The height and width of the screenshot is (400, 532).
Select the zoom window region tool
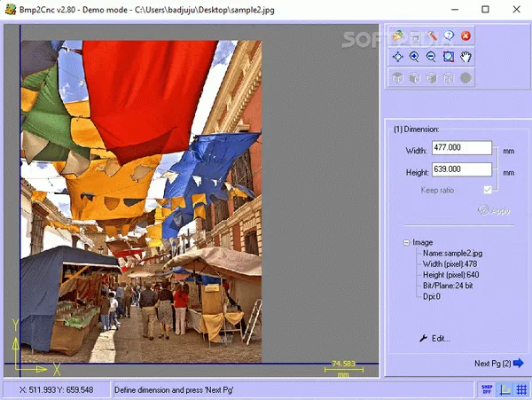coord(449,57)
